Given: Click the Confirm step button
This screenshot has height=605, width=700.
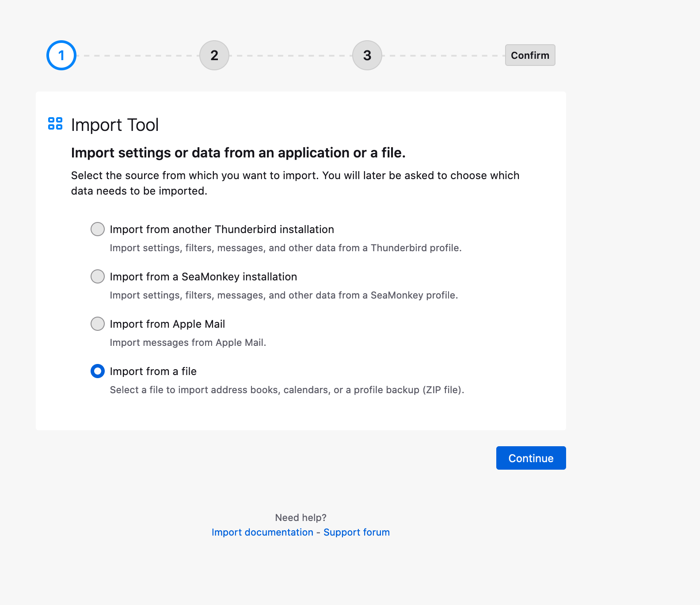Looking at the screenshot, I should (530, 55).
